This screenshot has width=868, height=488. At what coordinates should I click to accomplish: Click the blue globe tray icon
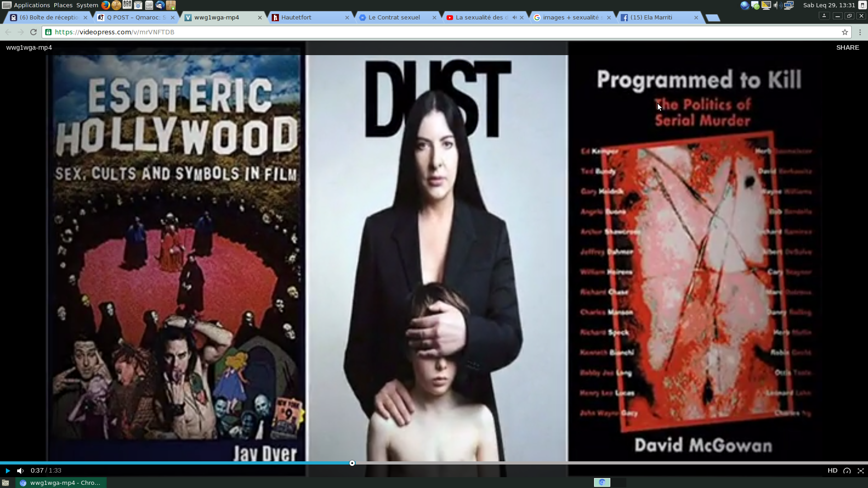(744, 5)
